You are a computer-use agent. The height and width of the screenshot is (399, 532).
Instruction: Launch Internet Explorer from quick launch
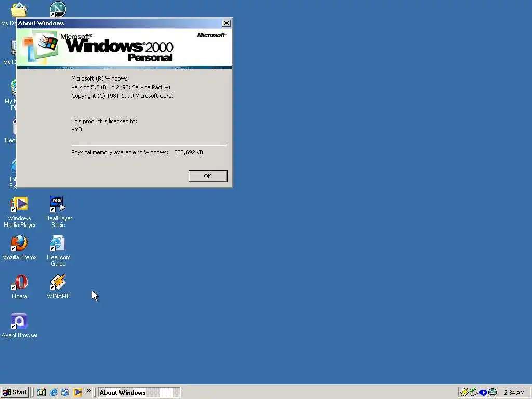tap(54, 393)
